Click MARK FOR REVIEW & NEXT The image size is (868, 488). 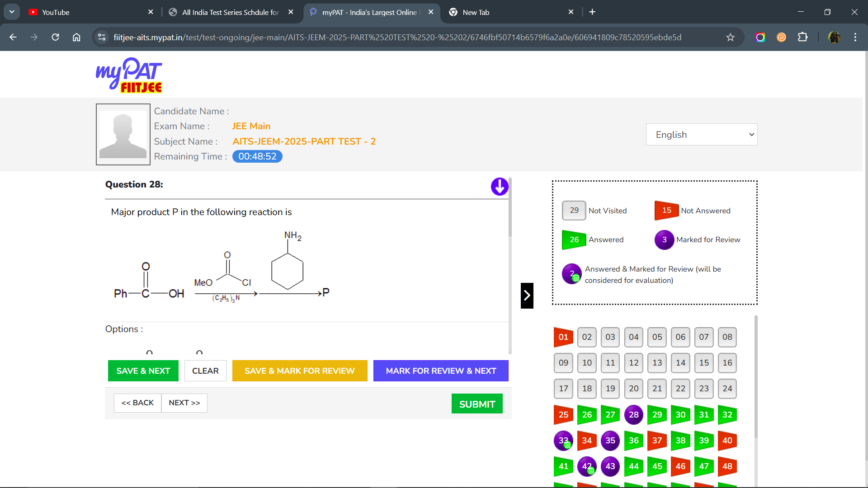441,371
